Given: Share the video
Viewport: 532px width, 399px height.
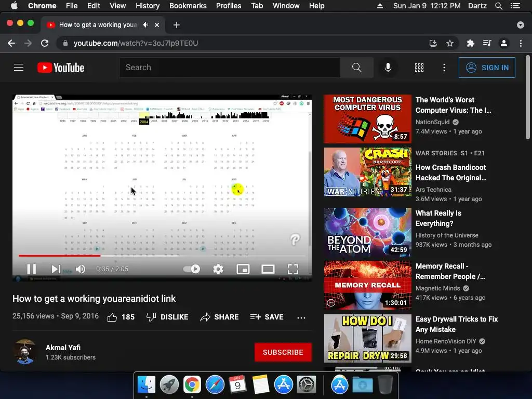Looking at the screenshot, I should click(220, 317).
